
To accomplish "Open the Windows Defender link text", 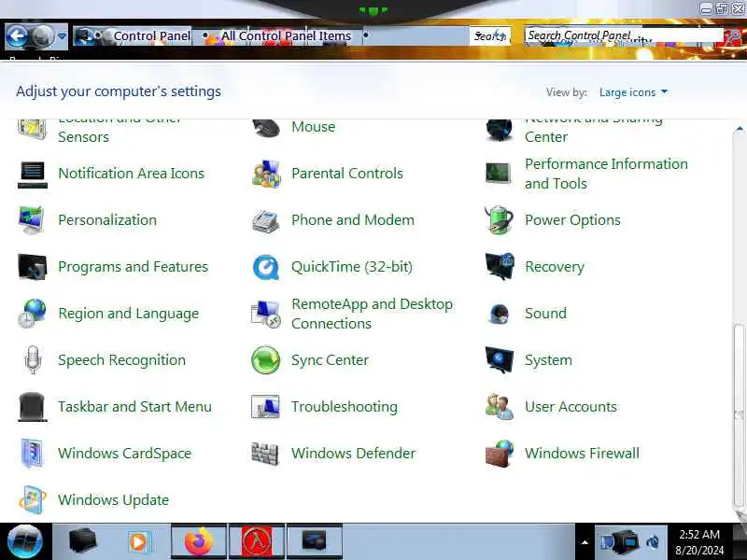I will 354,453.
